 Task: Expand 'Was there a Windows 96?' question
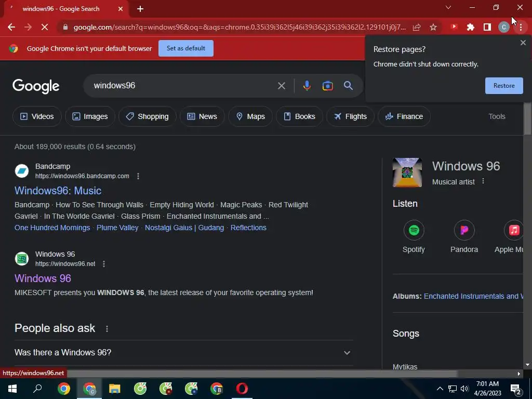pyautogui.click(x=183, y=353)
